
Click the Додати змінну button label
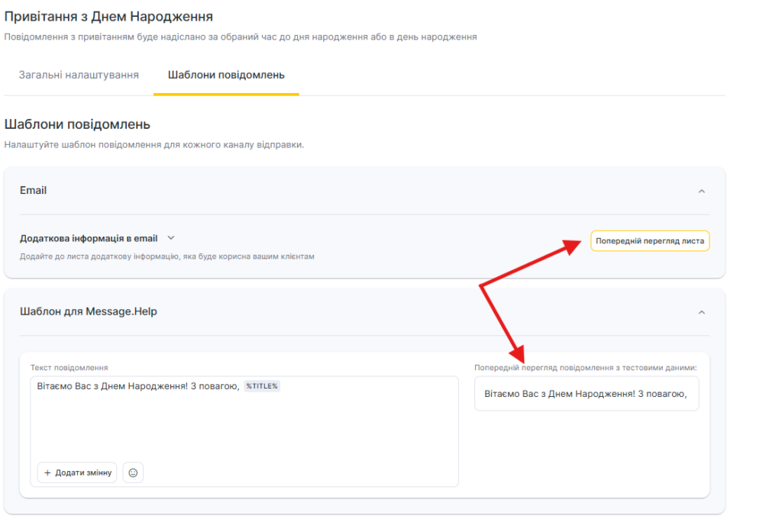[83, 472]
